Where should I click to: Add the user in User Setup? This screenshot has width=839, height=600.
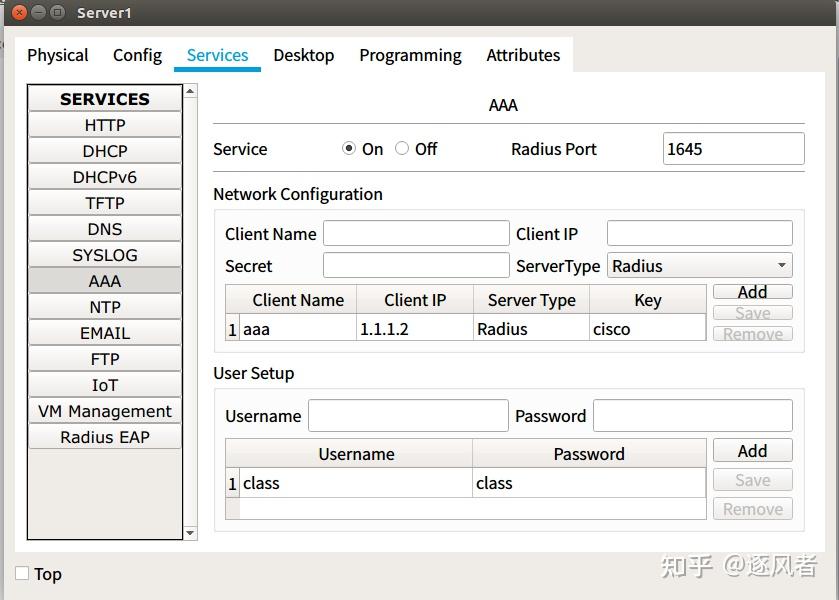point(752,451)
